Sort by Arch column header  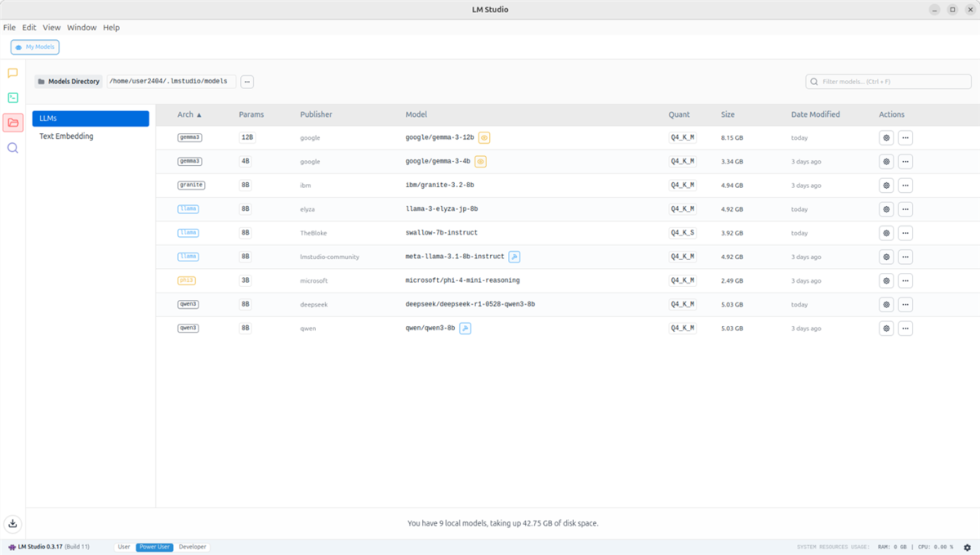[x=189, y=114]
